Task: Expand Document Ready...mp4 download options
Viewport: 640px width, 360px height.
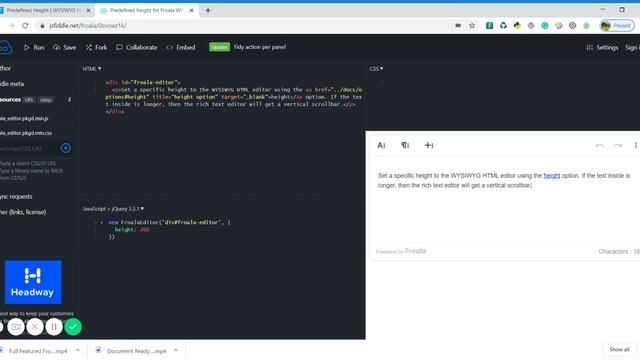Action: pos(176,350)
